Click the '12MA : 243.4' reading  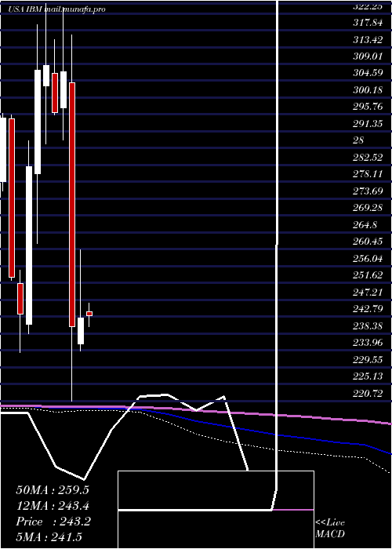tap(53, 506)
